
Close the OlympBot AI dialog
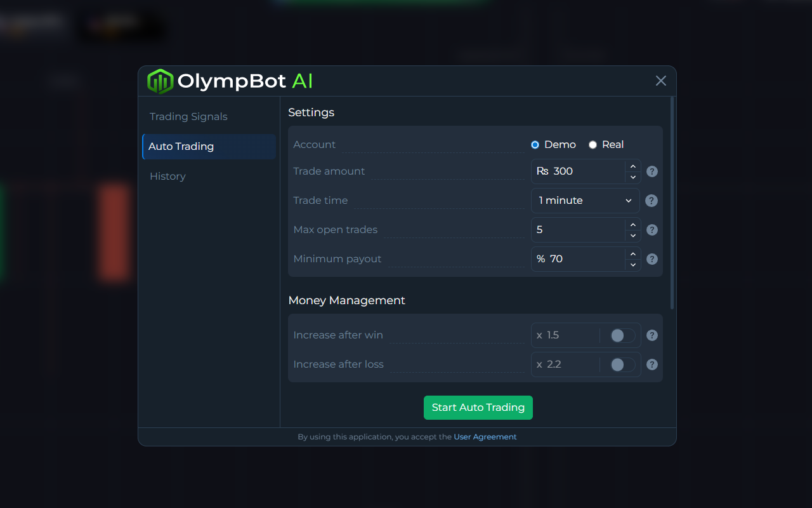(x=661, y=81)
